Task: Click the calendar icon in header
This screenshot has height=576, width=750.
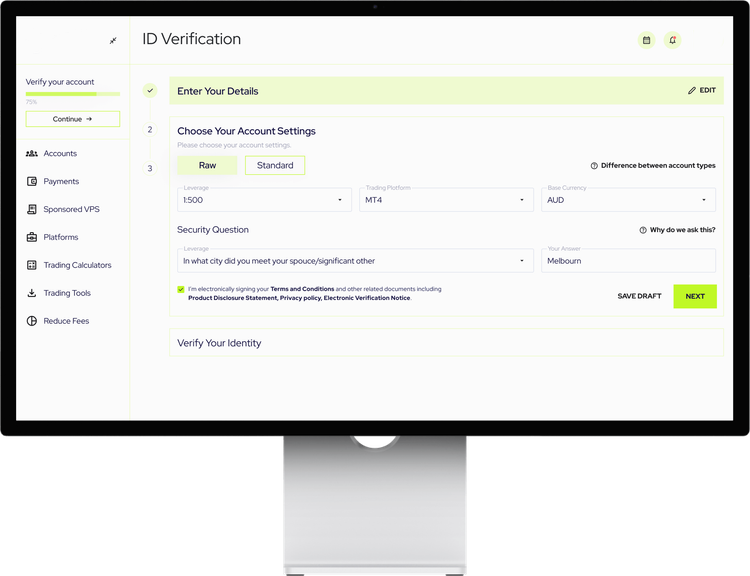Action: pos(646,40)
